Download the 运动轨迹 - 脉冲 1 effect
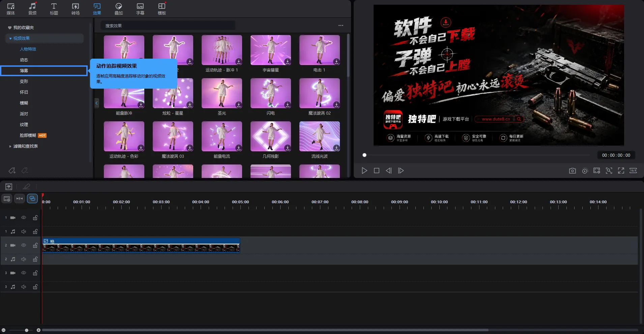The width and height of the screenshot is (644, 334). pos(239,62)
